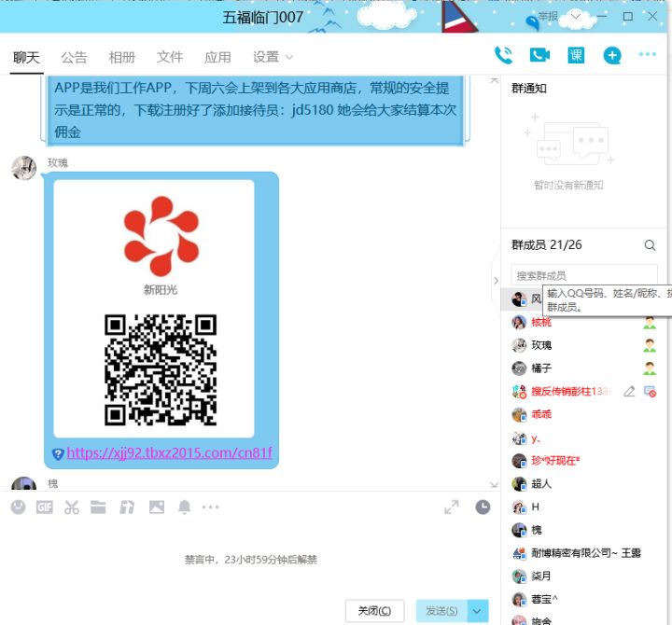The height and width of the screenshot is (625, 672).
Task: Select member H in member list
Action: pos(583,507)
